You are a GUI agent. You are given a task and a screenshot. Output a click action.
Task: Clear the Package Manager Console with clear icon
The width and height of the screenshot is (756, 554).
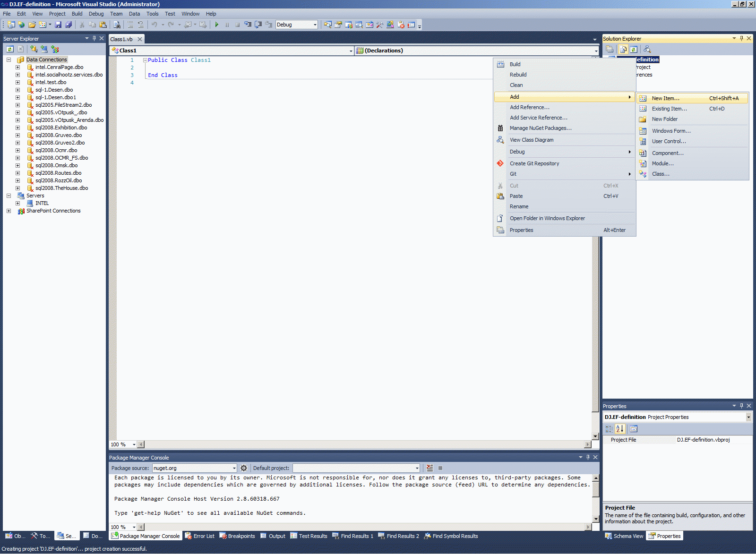[430, 468]
